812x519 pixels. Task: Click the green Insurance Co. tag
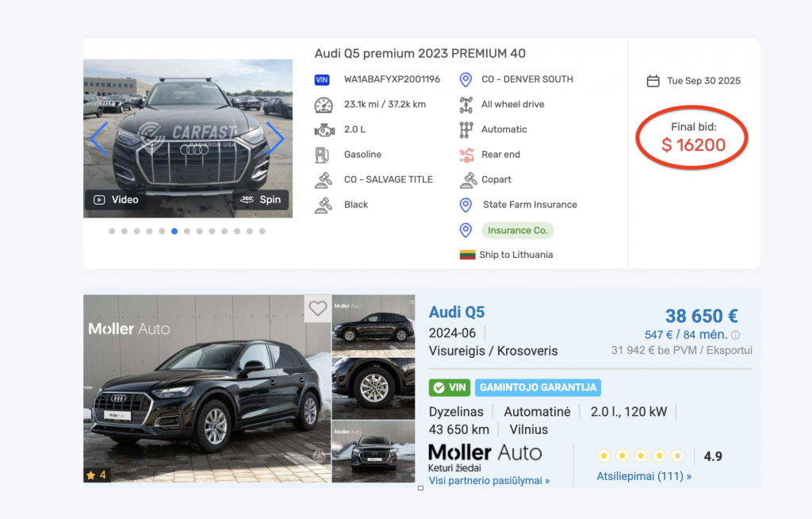click(517, 230)
